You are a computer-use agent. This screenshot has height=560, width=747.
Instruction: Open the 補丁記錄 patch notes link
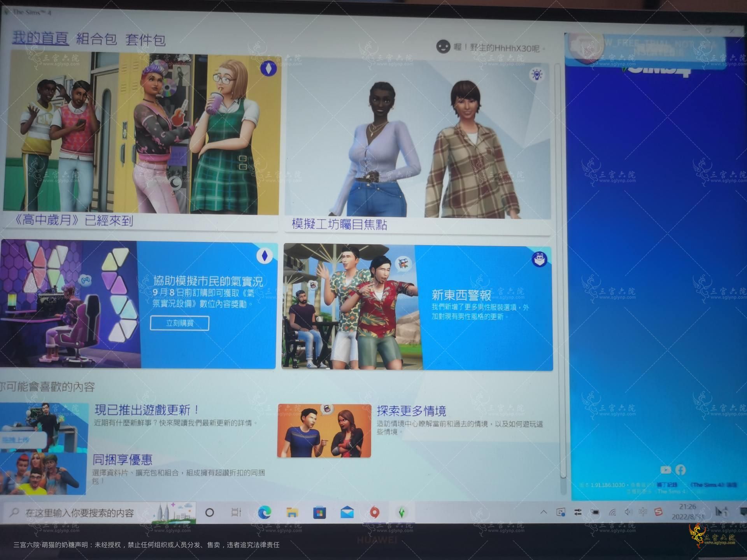click(x=667, y=485)
